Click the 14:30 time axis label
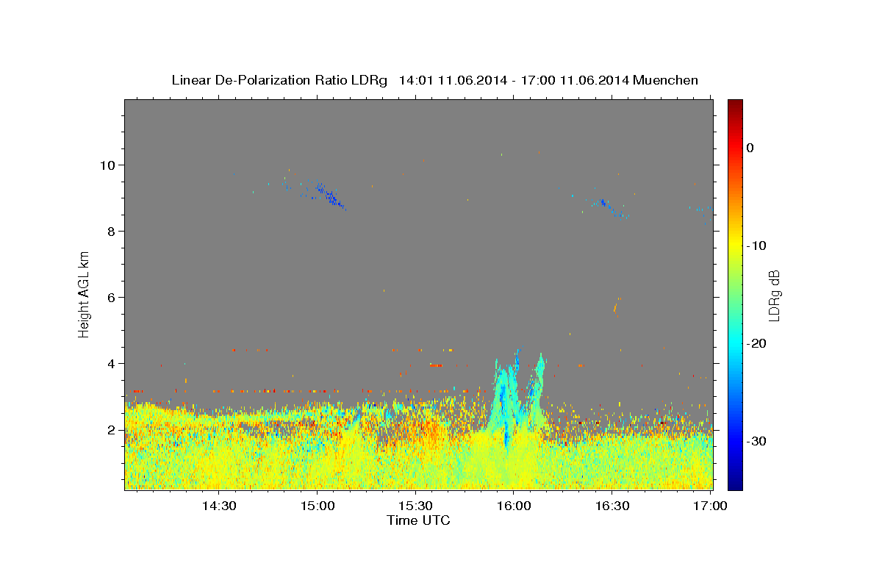Image resolution: width=882 pixels, height=588 pixels. [x=219, y=506]
